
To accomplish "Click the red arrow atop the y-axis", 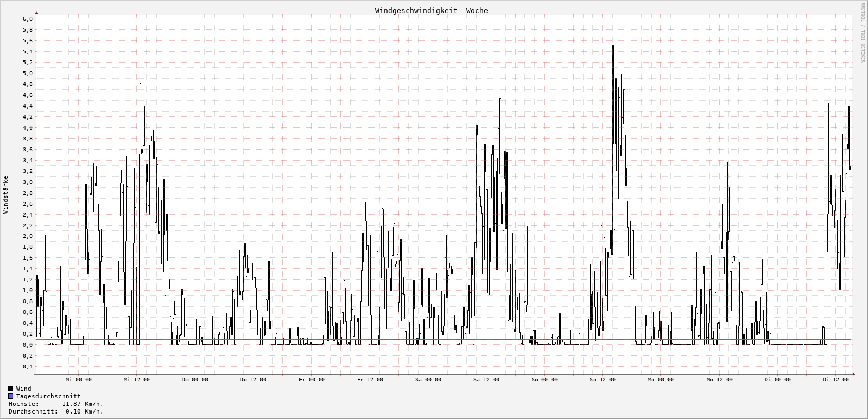I will click(x=36, y=12).
